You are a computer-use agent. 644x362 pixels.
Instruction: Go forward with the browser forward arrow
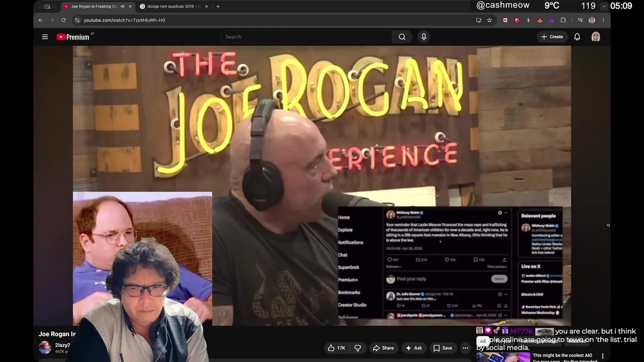pos(52,20)
